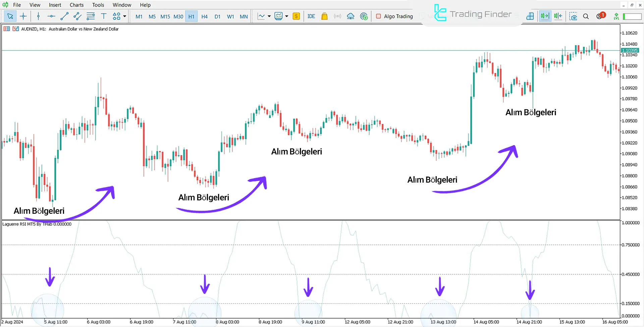Switch chart to H4 timeframe

tap(204, 16)
